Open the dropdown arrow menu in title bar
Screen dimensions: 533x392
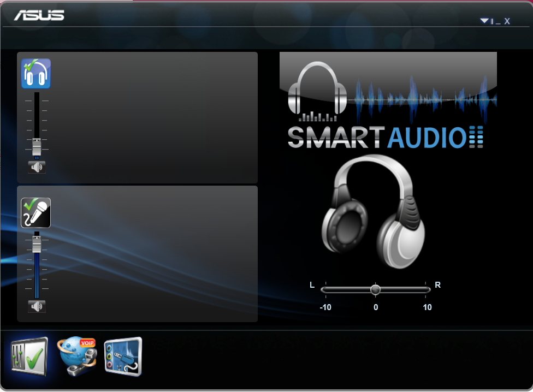[x=484, y=21]
